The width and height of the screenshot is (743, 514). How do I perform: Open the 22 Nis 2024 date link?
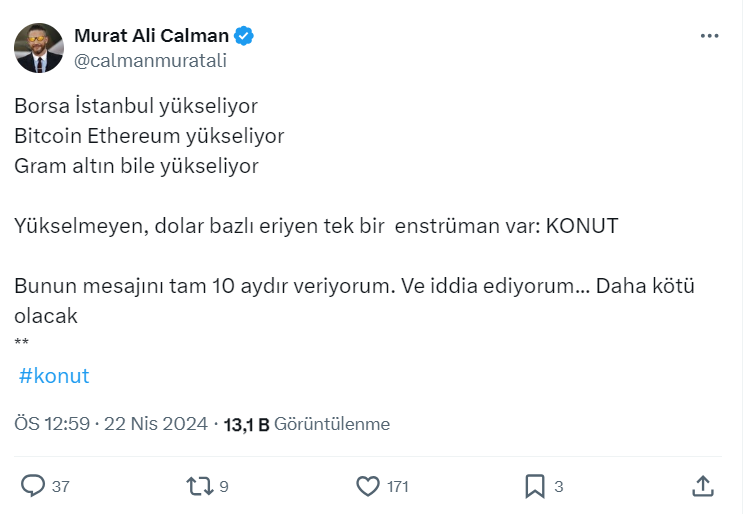[156, 424]
